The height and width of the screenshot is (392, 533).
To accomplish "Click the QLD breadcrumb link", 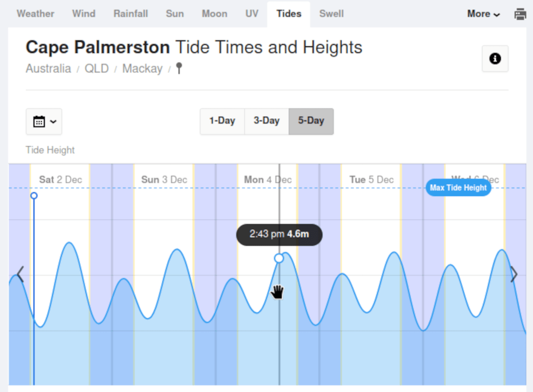I will [x=96, y=68].
